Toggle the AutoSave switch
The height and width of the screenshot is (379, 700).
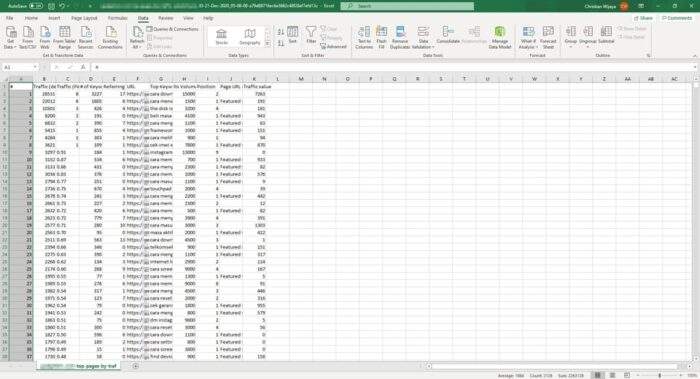click(x=36, y=6)
